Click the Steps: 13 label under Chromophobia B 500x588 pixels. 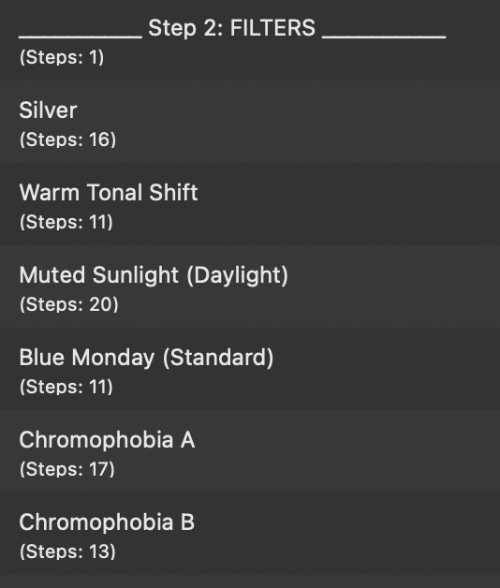click(x=68, y=552)
